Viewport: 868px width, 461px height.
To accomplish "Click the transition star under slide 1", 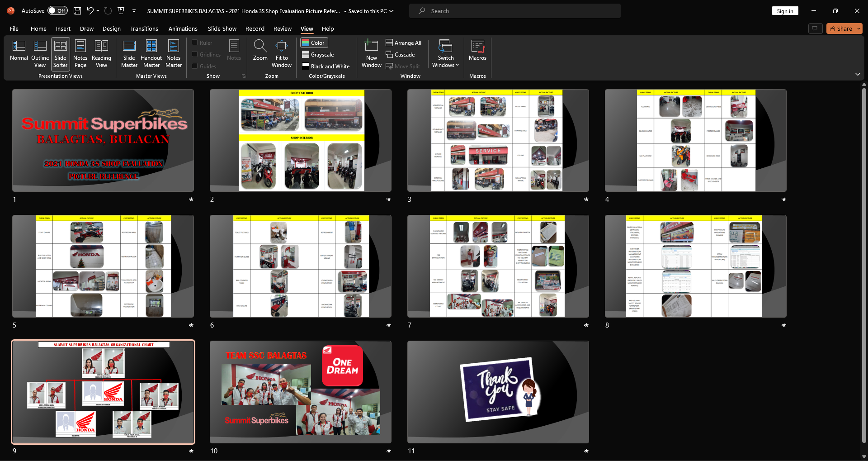I will pyautogui.click(x=191, y=199).
